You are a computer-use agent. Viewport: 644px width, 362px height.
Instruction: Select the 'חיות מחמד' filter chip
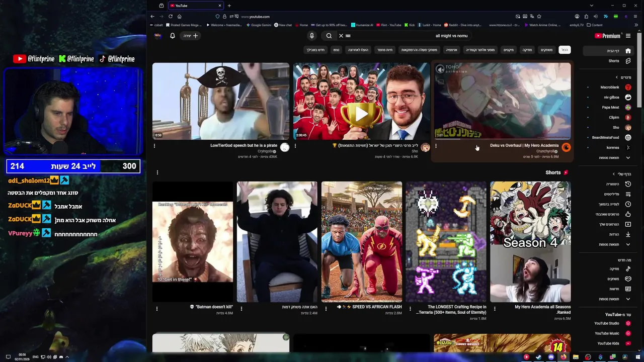pos(385,50)
